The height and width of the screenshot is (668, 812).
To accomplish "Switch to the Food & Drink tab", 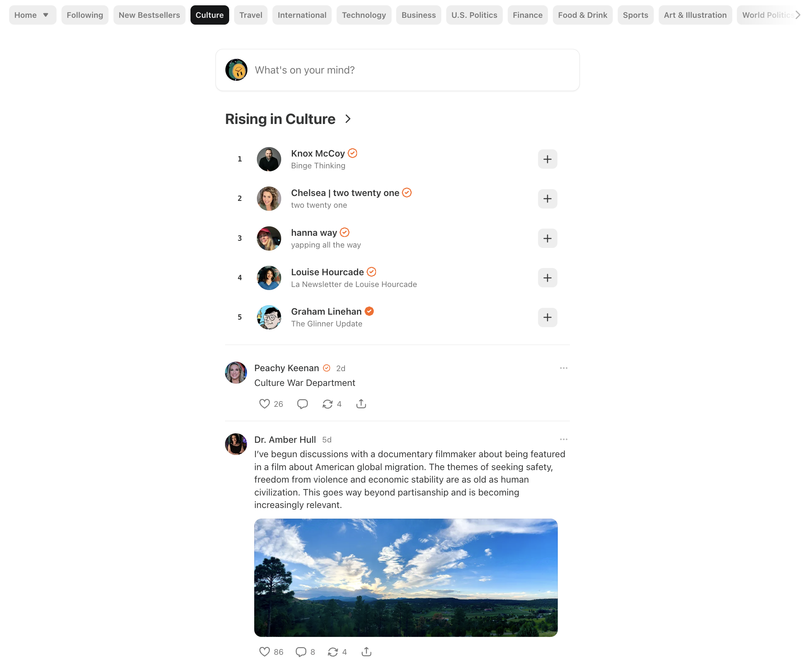I will coord(582,15).
